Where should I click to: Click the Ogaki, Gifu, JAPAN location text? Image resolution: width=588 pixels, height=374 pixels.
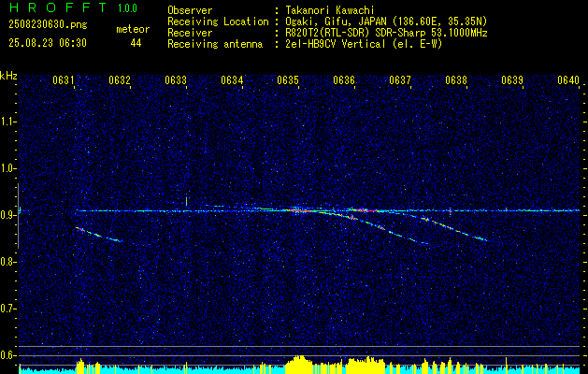coord(386,22)
